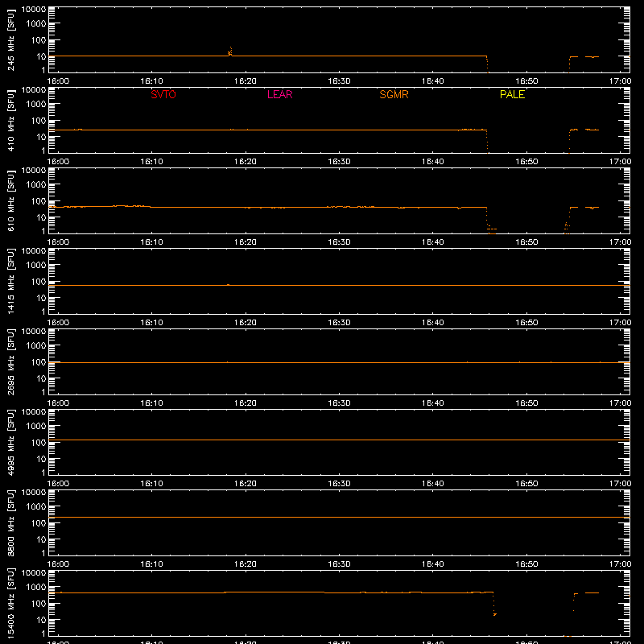Click the 1000 tick label on 15400 MHz axis
Viewport: 644px width, 644px height.
35,587
